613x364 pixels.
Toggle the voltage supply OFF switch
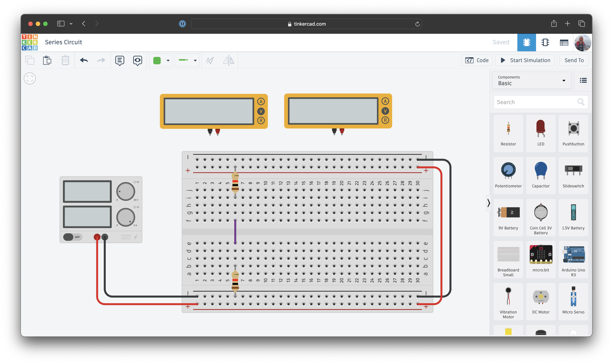72,237
